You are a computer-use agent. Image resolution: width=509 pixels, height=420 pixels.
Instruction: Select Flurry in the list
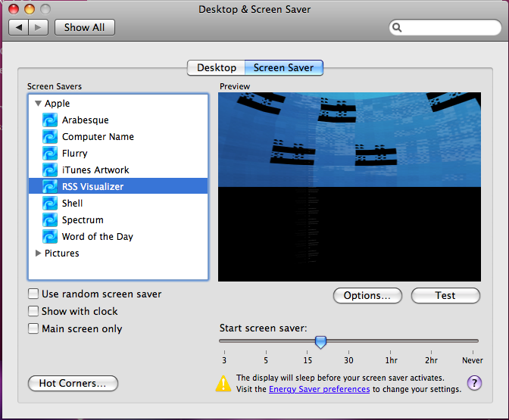(75, 153)
